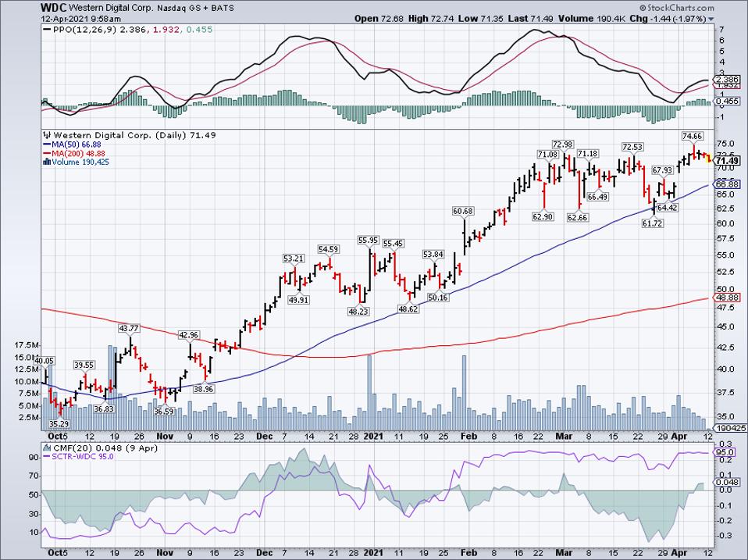Click the 72.98 high price label
This screenshot has height=560, width=748.
click(x=563, y=144)
